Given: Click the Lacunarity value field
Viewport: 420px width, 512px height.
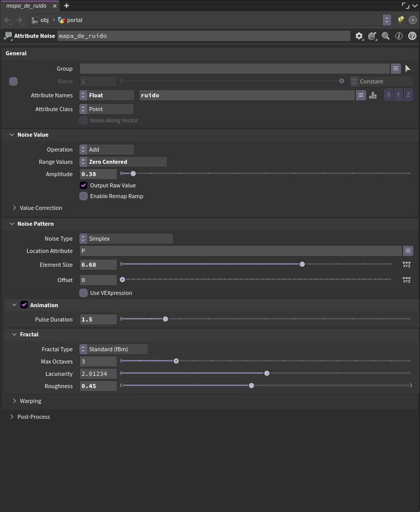Looking at the screenshot, I should click(98, 374).
